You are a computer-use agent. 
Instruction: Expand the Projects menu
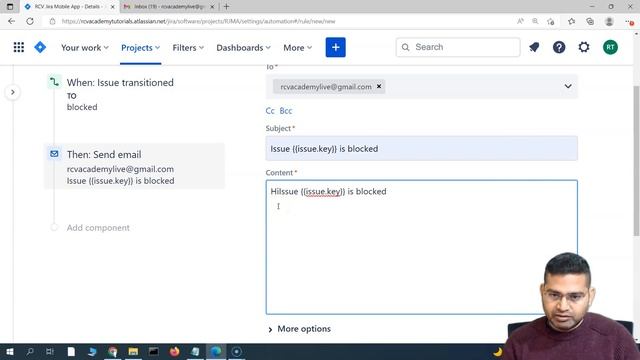pyautogui.click(x=140, y=48)
